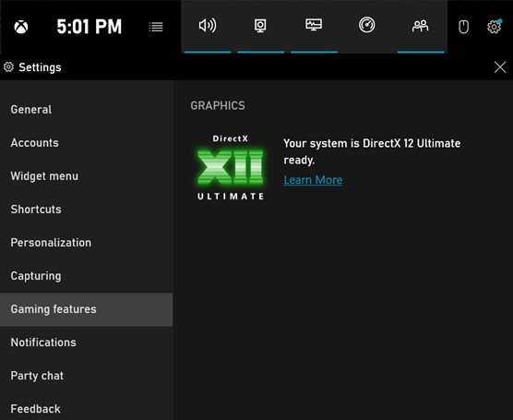Select the General settings tab
The image size is (513, 420).
pyautogui.click(x=87, y=110)
